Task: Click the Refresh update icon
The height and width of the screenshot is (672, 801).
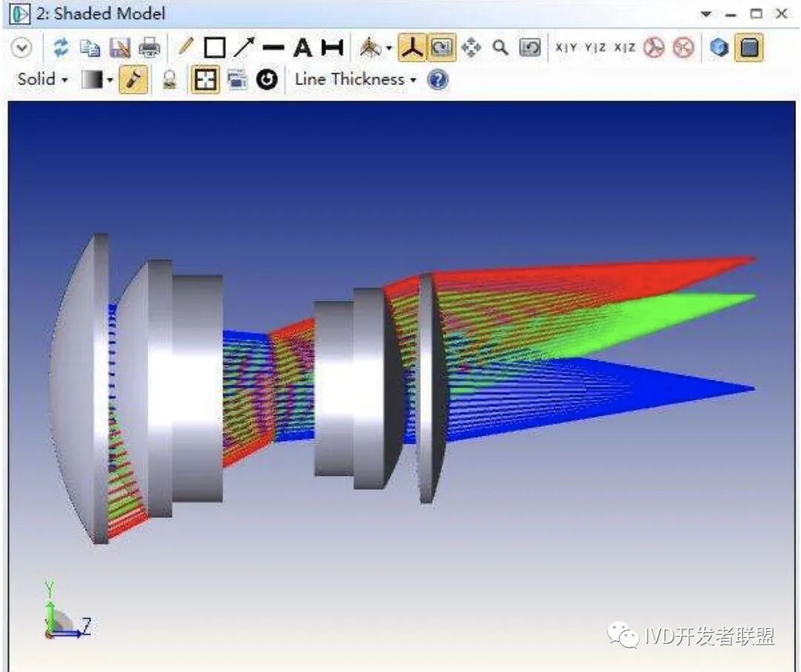Action: 61,47
